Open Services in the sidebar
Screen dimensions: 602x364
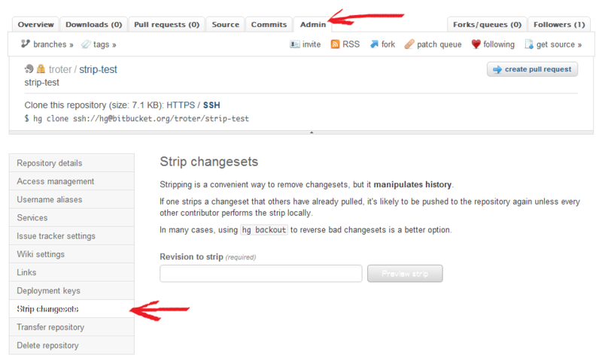(71, 217)
